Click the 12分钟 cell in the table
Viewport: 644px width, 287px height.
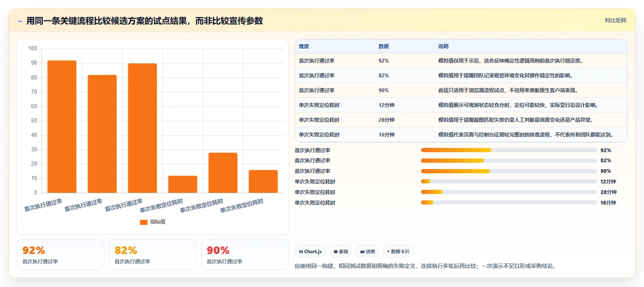[387, 105]
